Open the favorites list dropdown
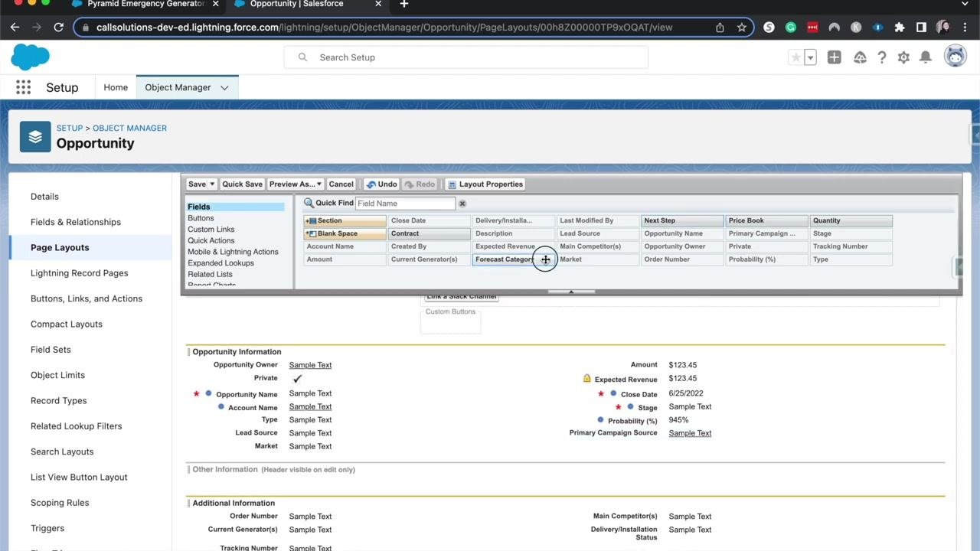980x551 pixels. 810,57
